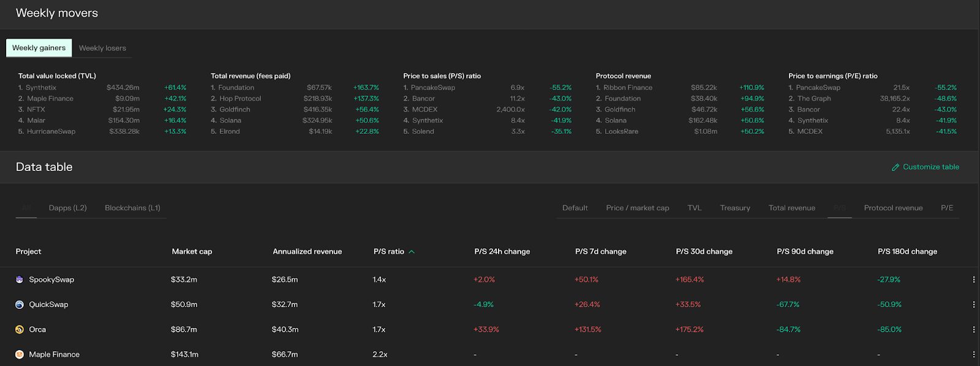
Task: Open the QuickSwap project page
Action: 48,305
